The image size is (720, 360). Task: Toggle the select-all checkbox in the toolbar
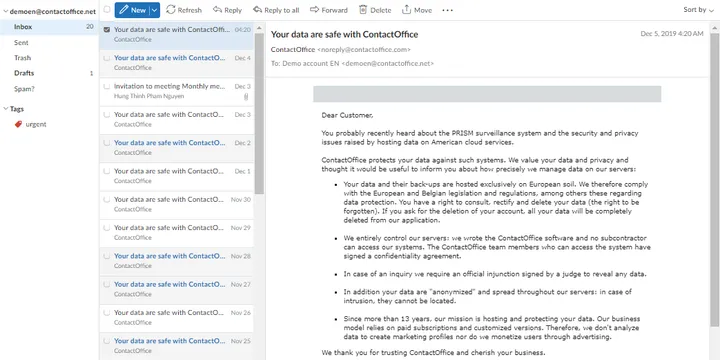click(x=107, y=9)
